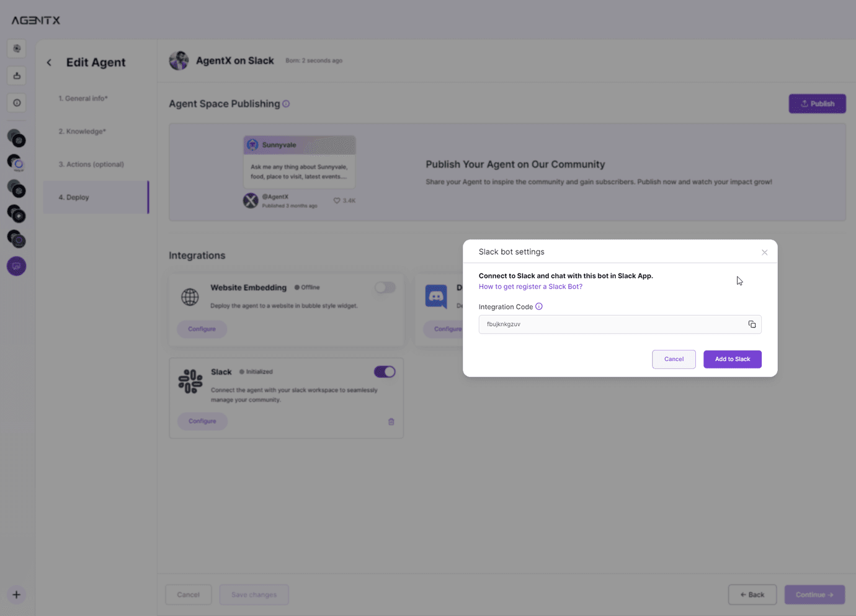
Task: Click the Publish button
Action: 818,104
